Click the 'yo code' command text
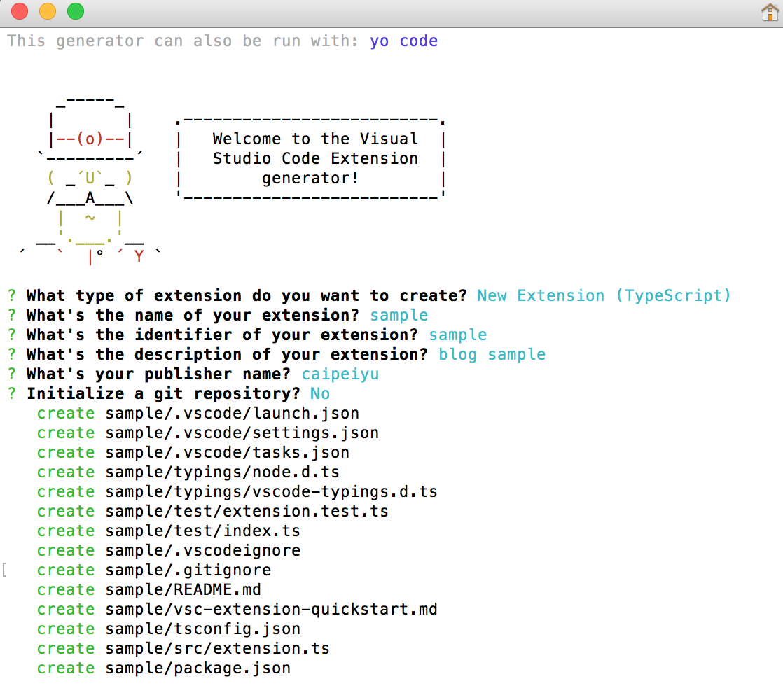This screenshot has width=783, height=700. [403, 41]
